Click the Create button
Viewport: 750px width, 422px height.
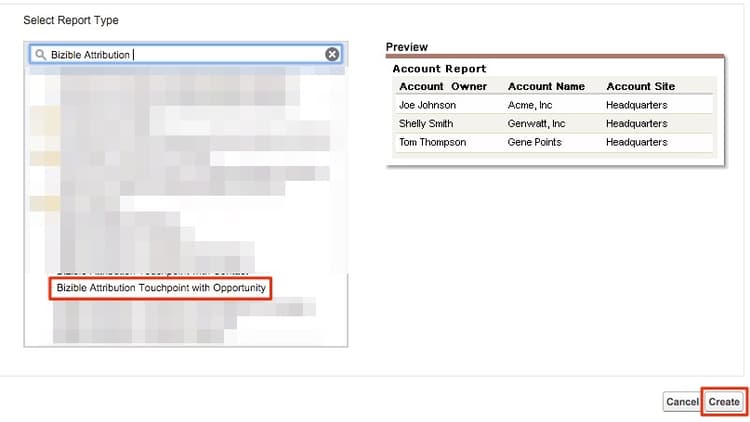pos(724,401)
